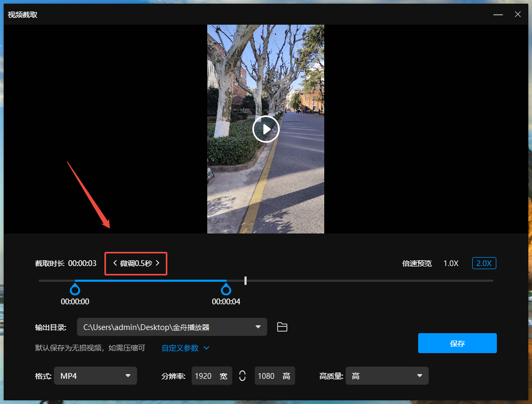The width and height of the screenshot is (532, 404).
Task: Click the 输出目录 label
Action: pyautogui.click(x=50, y=327)
